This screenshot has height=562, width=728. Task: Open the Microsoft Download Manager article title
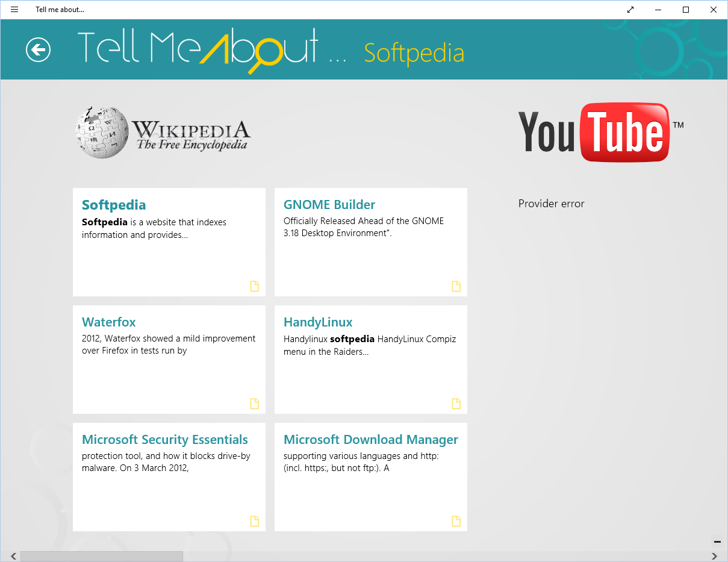pos(371,440)
